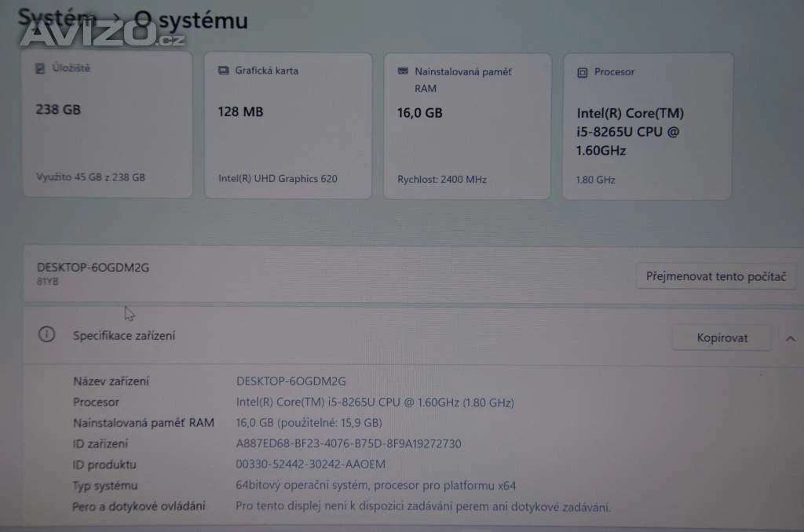The height and width of the screenshot is (532, 804).
Task: Click the DESKTOP-6OGDM2G name above the specifications
Action: click(93, 268)
